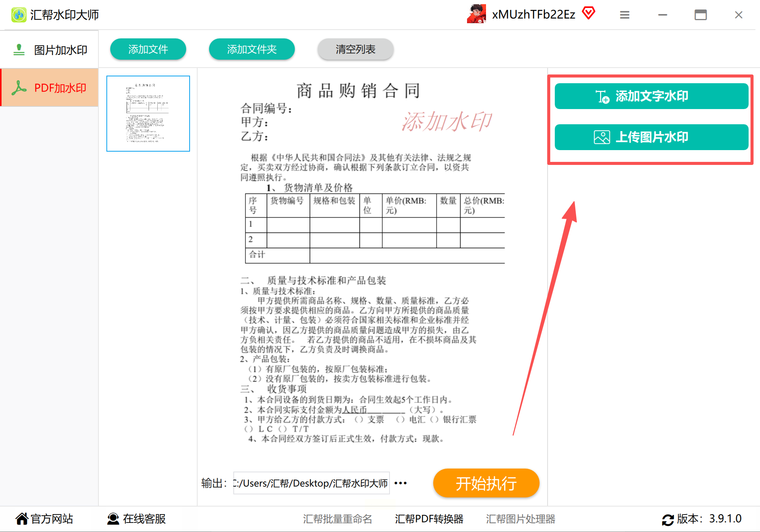
Task: Open the hamburger menu icon
Action: click(625, 15)
